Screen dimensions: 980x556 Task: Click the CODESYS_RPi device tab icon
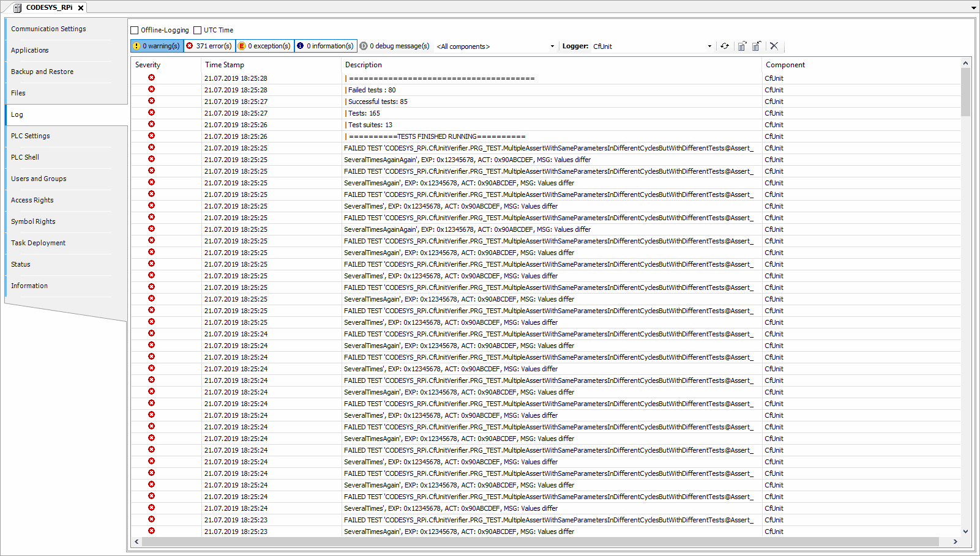(x=17, y=8)
